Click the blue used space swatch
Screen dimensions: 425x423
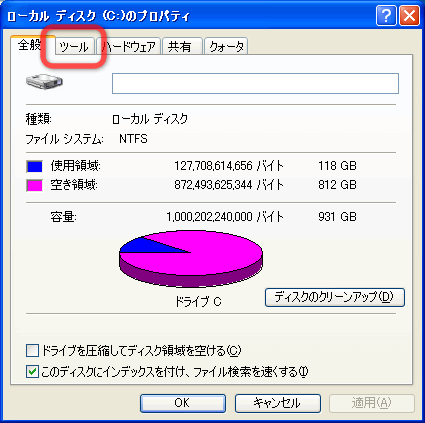pyautogui.click(x=34, y=166)
